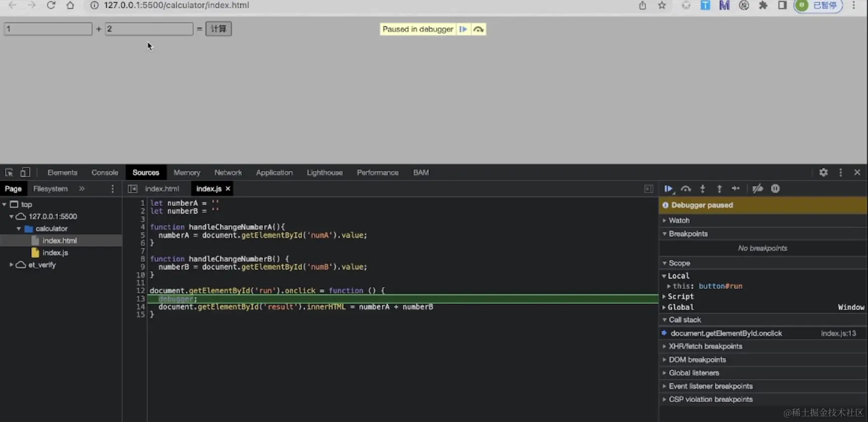Focus the second number input containing 2
868x422 pixels.
click(149, 29)
